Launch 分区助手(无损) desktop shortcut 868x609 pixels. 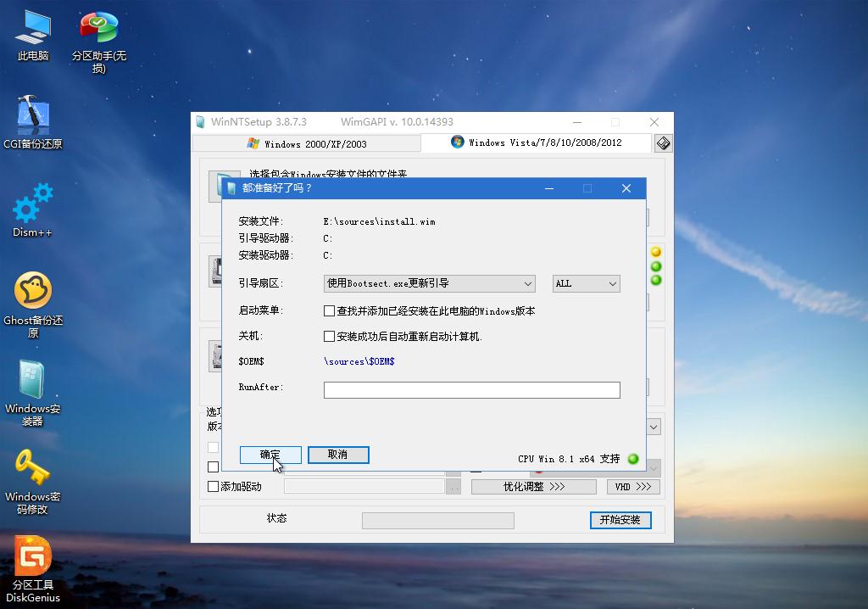click(98, 42)
